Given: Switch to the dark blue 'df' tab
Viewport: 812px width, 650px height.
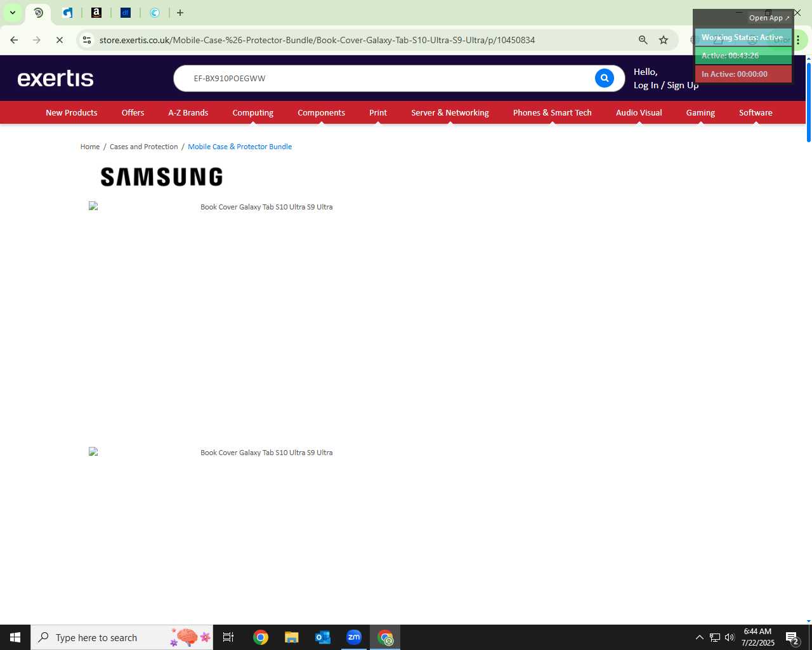Looking at the screenshot, I should coord(126,13).
